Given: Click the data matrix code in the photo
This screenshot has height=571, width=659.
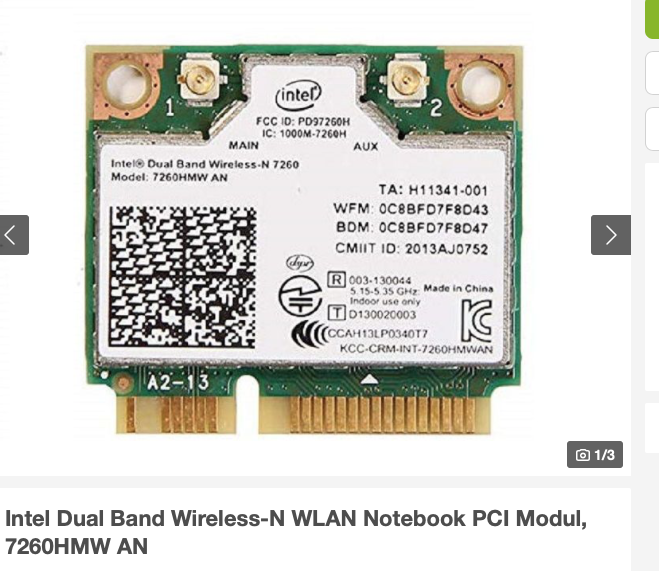Looking at the screenshot, I should click(x=182, y=277).
